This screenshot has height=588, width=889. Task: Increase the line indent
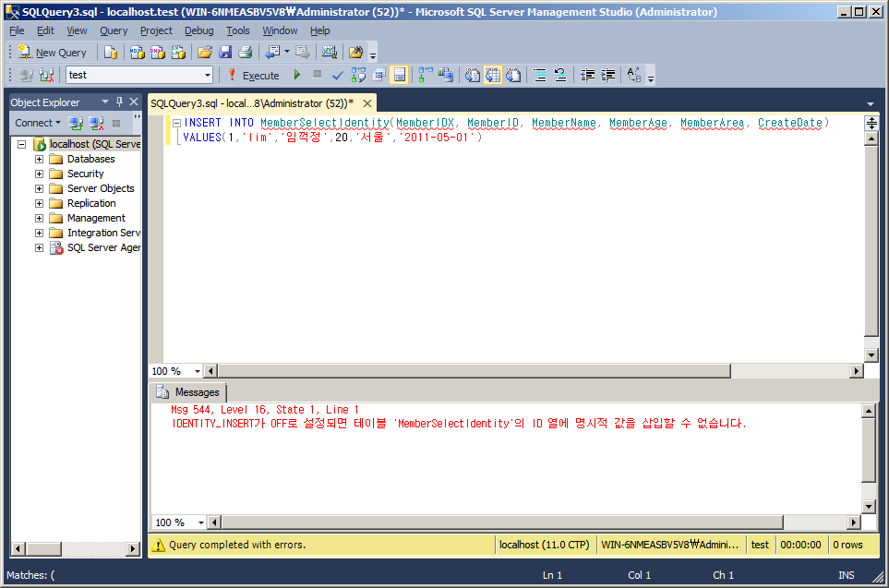point(607,75)
